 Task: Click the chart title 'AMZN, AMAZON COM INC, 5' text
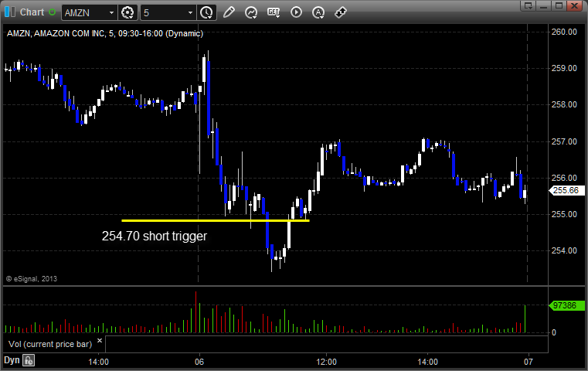pyautogui.click(x=61, y=33)
